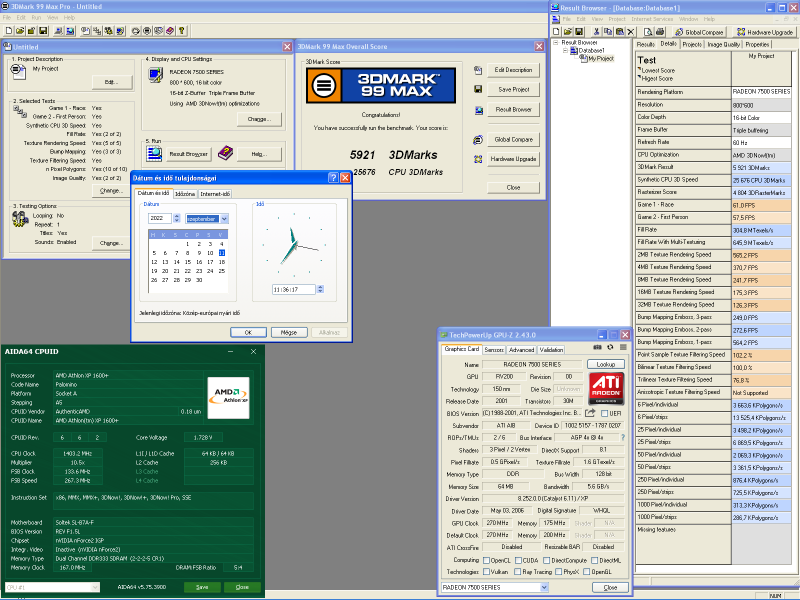The height and width of the screenshot is (600, 800).
Task: Click the Lookup button in GPU-Z
Action: click(x=606, y=364)
